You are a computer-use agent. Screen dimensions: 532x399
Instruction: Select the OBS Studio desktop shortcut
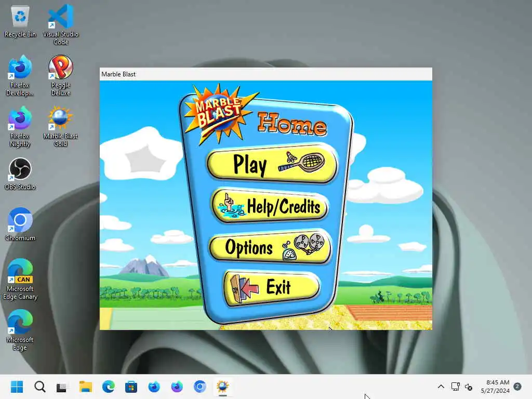point(20,174)
